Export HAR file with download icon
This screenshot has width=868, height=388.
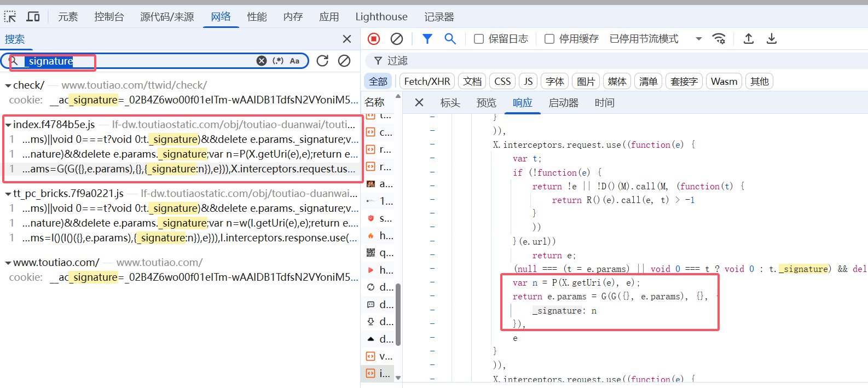(x=772, y=39)
